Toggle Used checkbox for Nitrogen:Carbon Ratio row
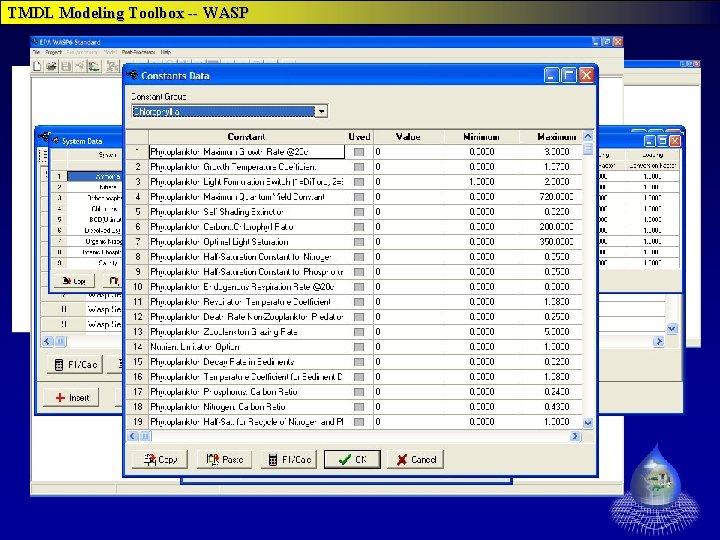Viewport: 720px width, 540px height. coord(359,407)
